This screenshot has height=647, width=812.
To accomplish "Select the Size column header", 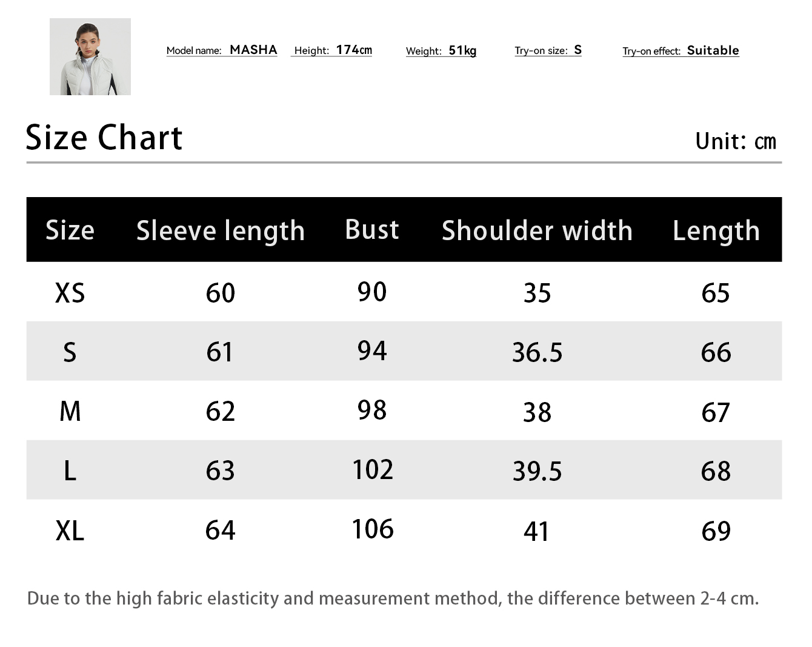I will (x=70, y=230).
